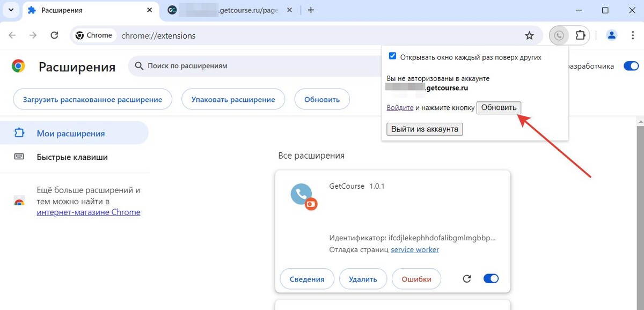The width and height of the screenshot is (644, 310).
Task: Uncheck 'Открывать окно каждый раз поверх других'
Action: (392, 56)
